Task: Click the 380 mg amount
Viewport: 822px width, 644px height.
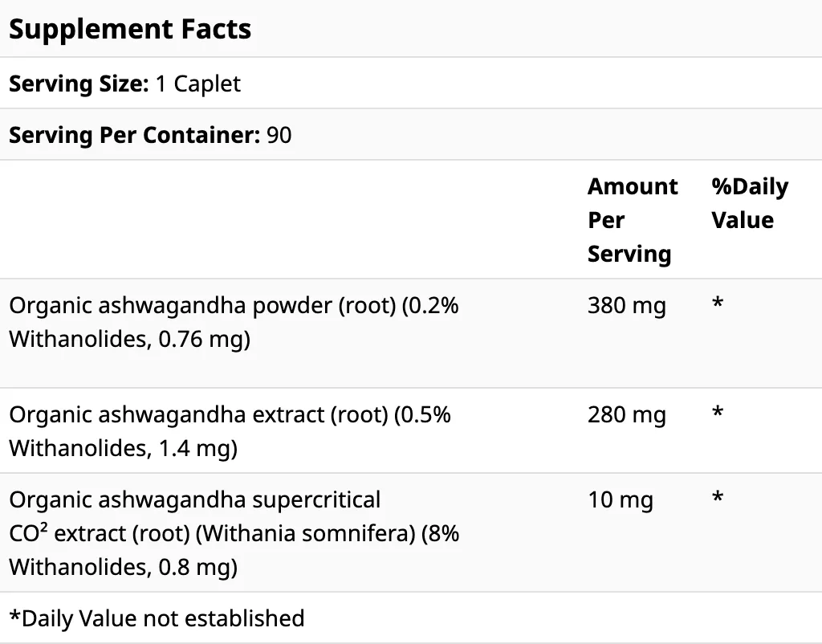Action: (x=626, y=306)
